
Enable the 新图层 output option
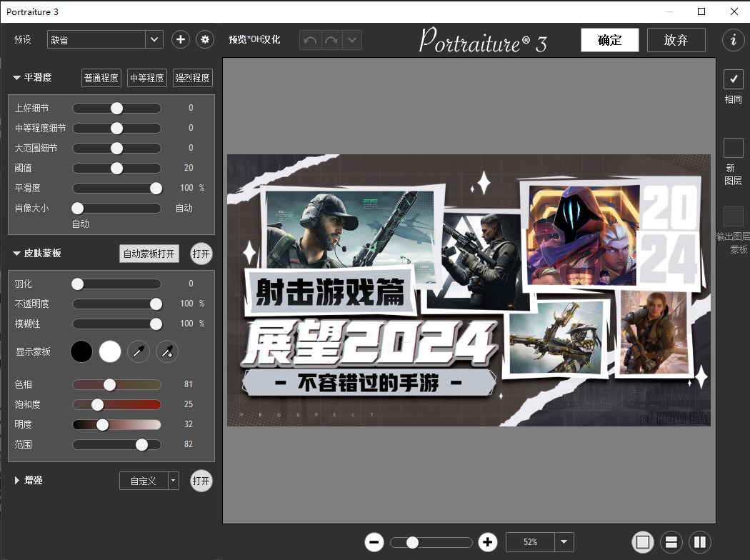click(x=733, y=148)
